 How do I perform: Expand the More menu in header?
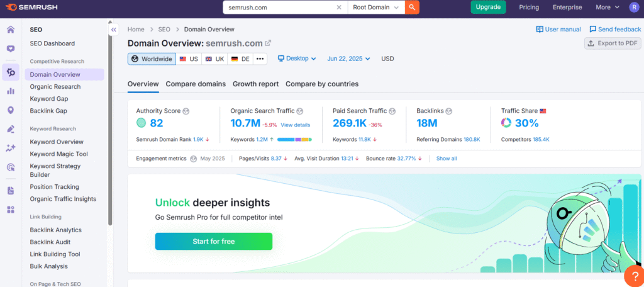point(608,7)
